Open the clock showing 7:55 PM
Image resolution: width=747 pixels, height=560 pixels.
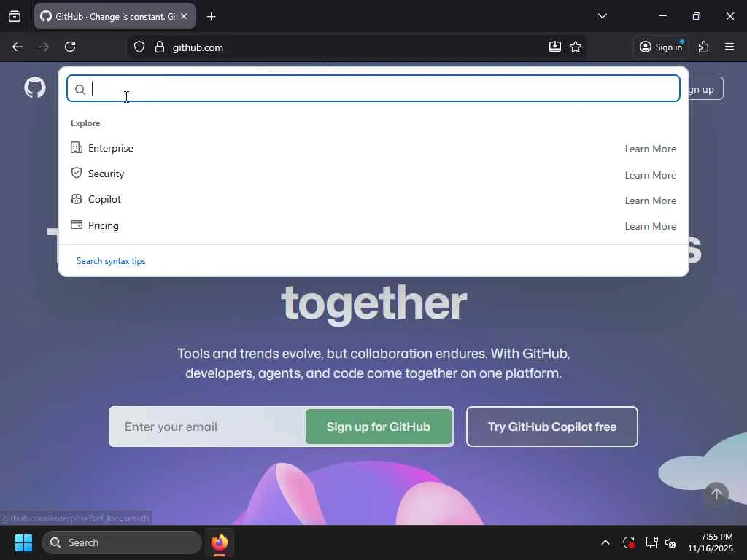(x=711, y=542)
